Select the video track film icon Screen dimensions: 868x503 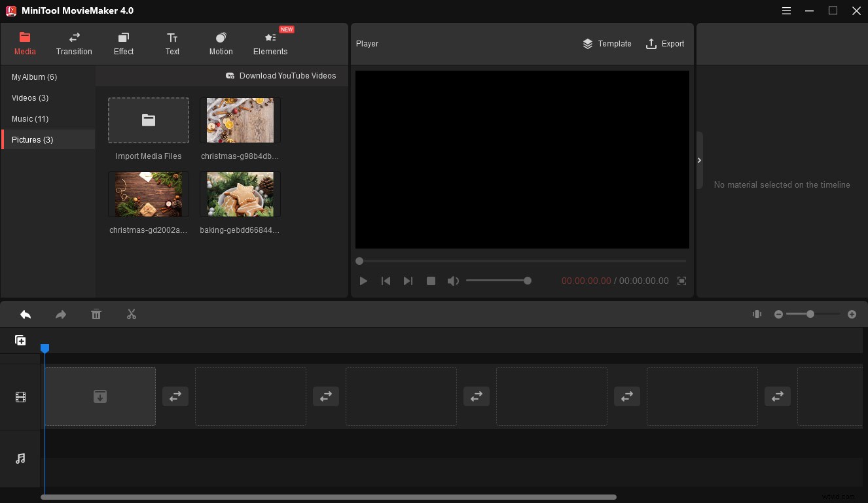(20, 396)
